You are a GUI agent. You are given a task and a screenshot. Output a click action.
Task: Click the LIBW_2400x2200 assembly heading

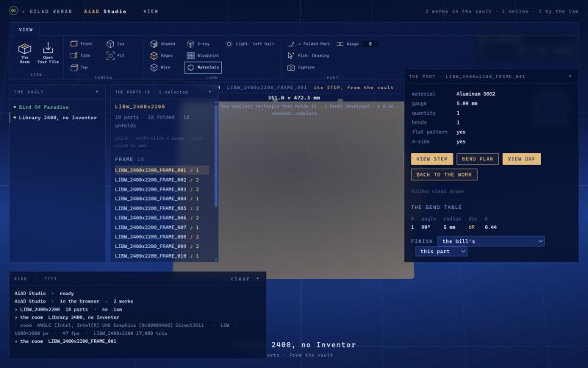coord(140,107)
